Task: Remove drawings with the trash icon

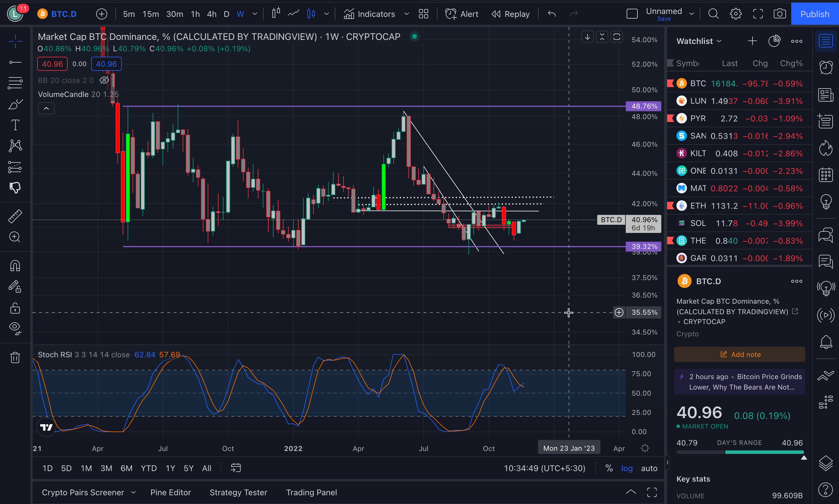Action: point(15,357)
